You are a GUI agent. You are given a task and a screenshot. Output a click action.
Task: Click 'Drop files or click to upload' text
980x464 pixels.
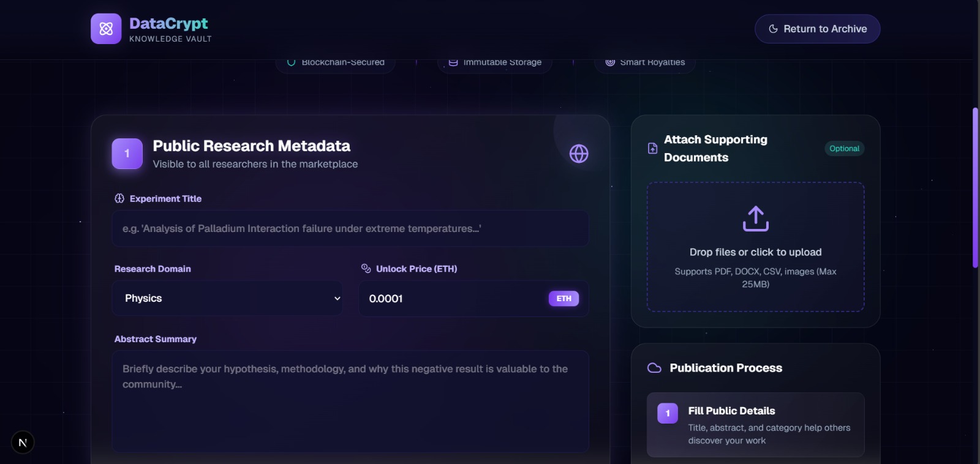[x=755, y=252]
